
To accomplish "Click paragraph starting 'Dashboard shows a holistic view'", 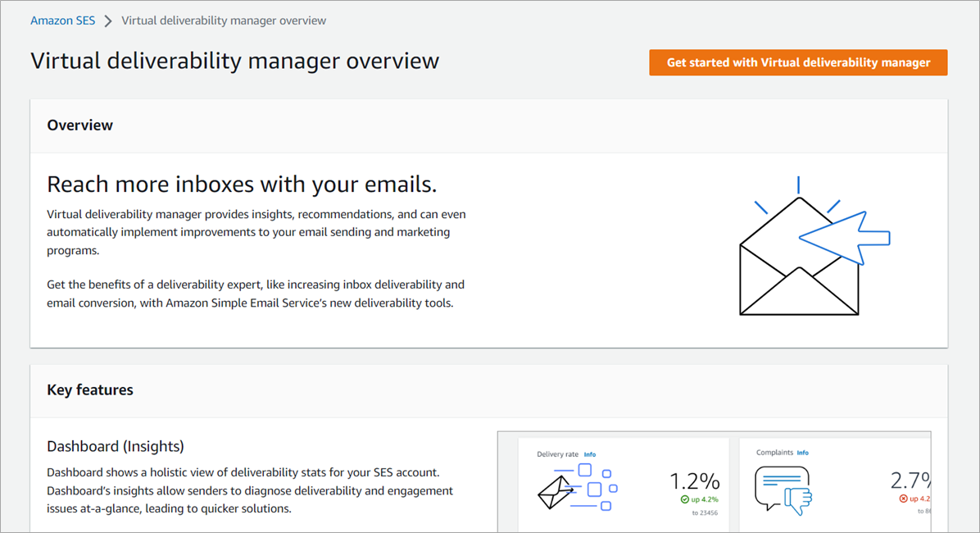I will coord(250,490).
